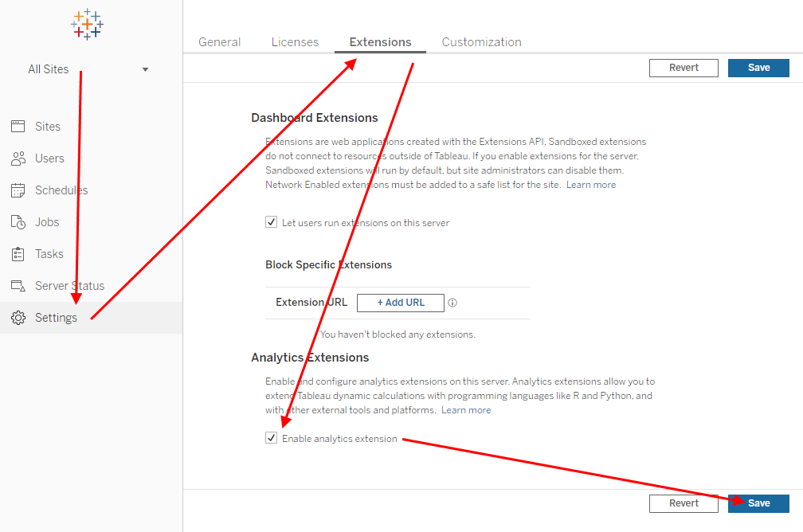Viewport: 803px width, 532px height.
Task: Uncheck Enable analytics extension checkbox
Action: (271, 438)
